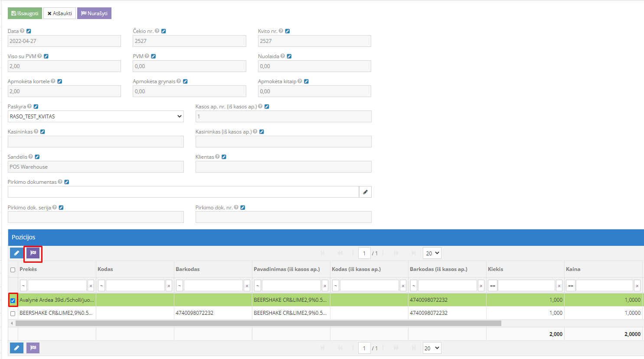This screenshot has height=359, width=644.
Task: Uncheck the Avalynė Ardea row checkbox
Action: [x=13, y=300]
